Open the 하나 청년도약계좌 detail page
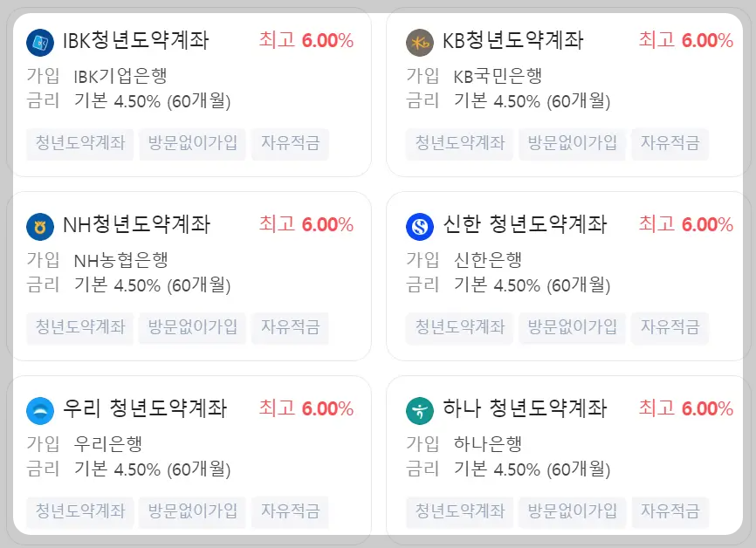The image size is (756, 548). [522, 408]
